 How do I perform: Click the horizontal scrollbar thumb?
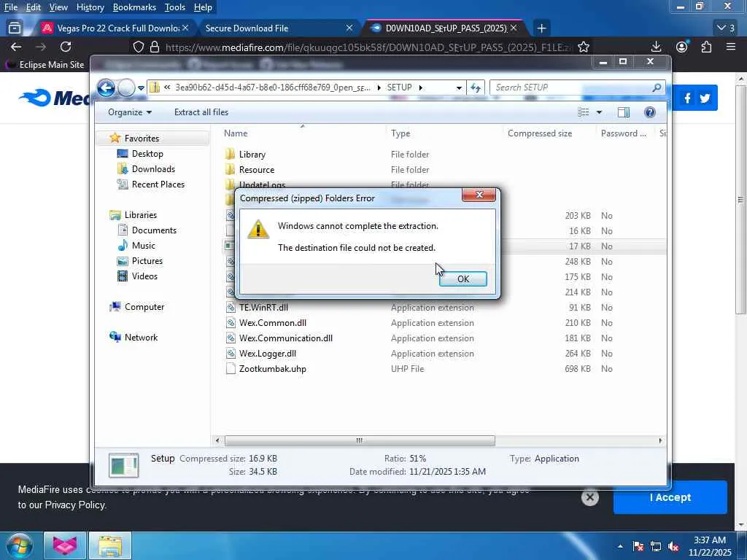pyautogui.click(x=360, y=440)
